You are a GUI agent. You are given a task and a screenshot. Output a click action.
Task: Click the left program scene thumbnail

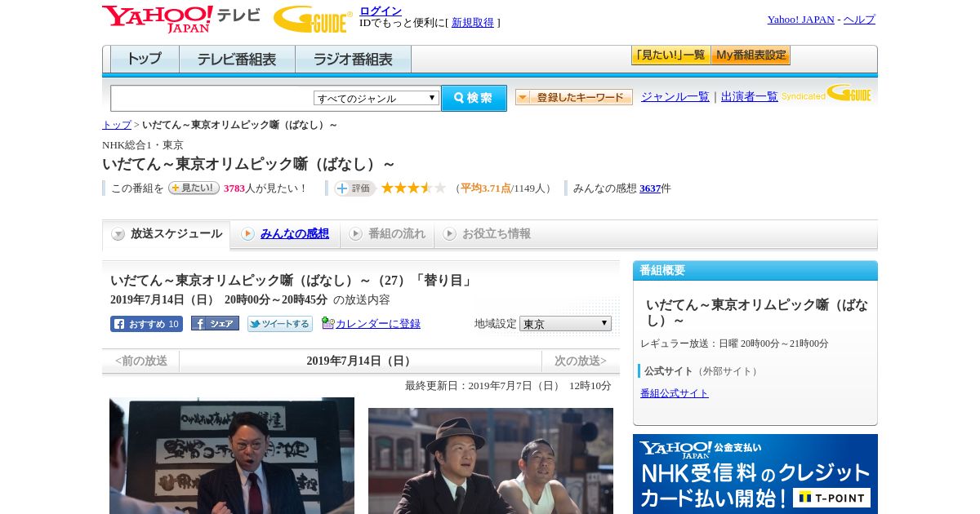tap(232, 455)
